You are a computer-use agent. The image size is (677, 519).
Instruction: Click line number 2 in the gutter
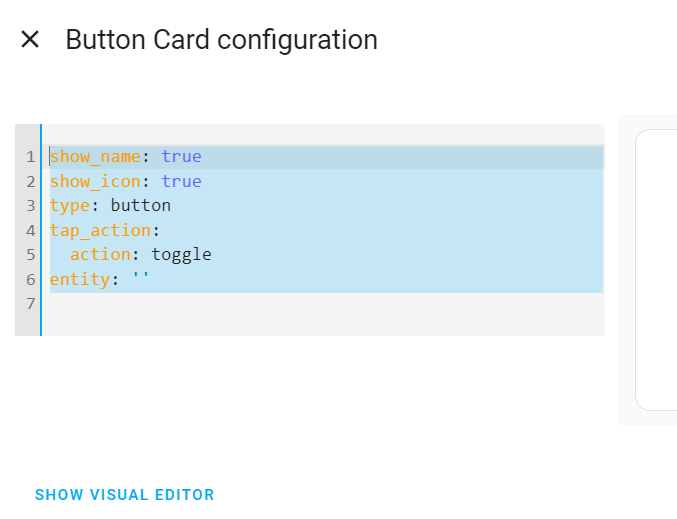(x=30, y=181)
